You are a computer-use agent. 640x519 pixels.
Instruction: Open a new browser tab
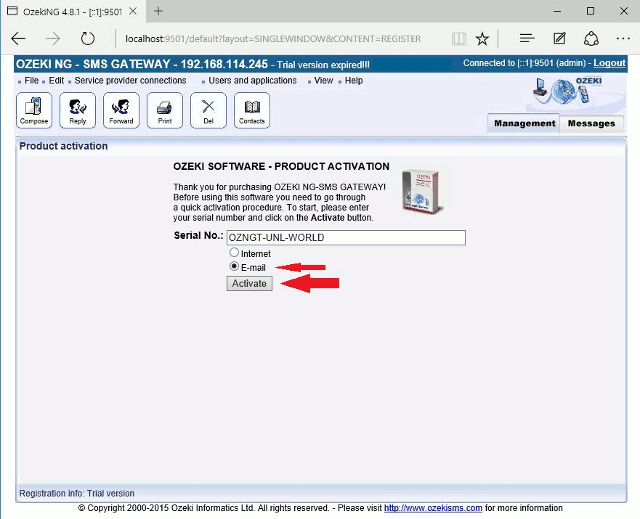click(x=158, y=11)
